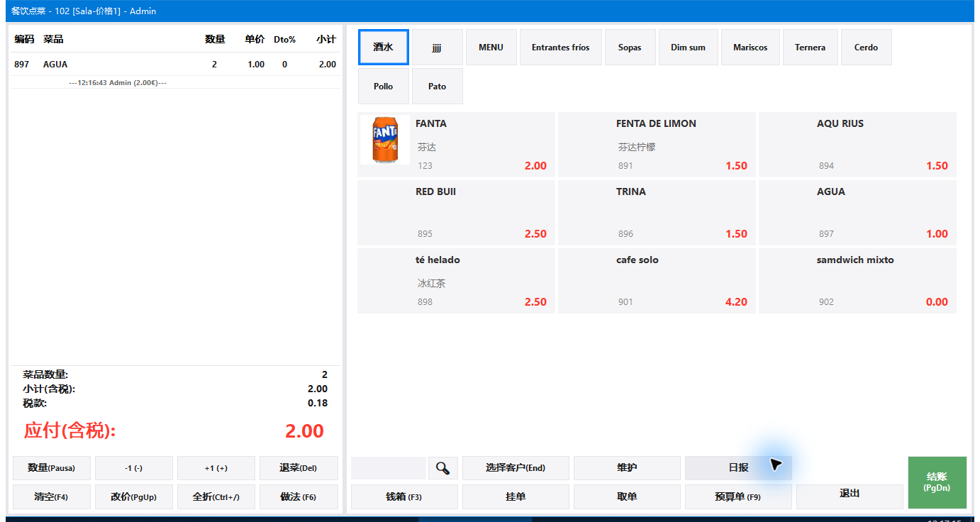Select the FANTA can thumbnail
980x522 pixels.
pos(385,140)
